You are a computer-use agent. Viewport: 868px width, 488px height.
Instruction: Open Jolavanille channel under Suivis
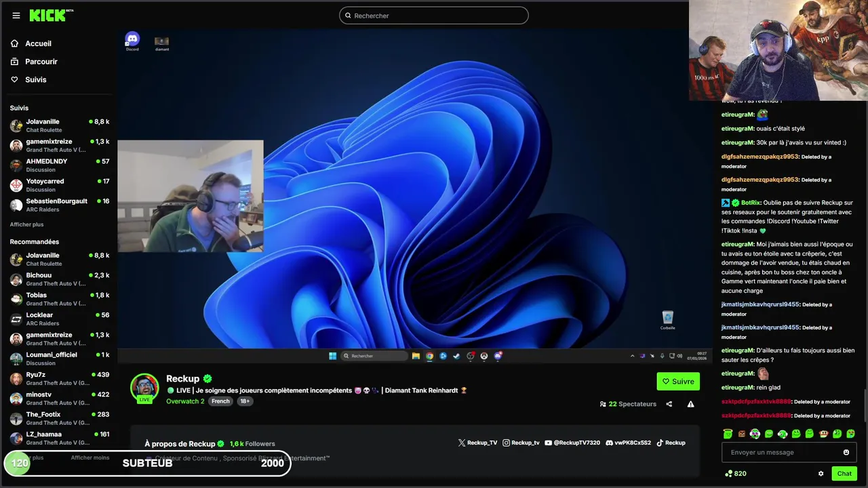60,125
